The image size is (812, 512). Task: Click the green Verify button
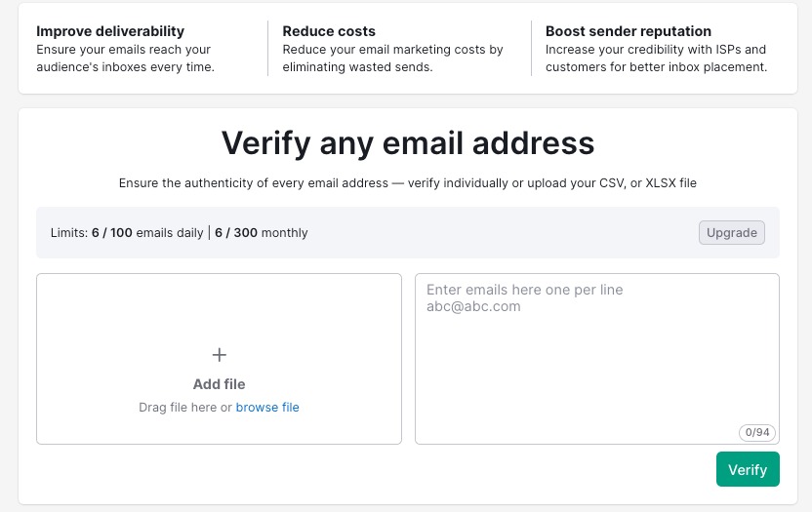tap(748, 469)
